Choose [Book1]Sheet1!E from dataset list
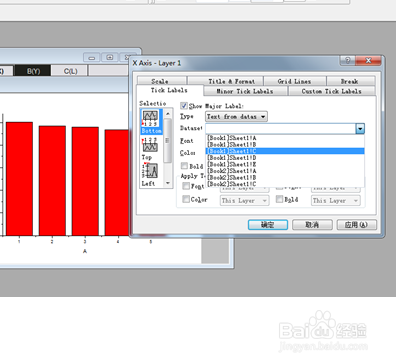Screen dimensions: 396x364 [x=285, y=164]
